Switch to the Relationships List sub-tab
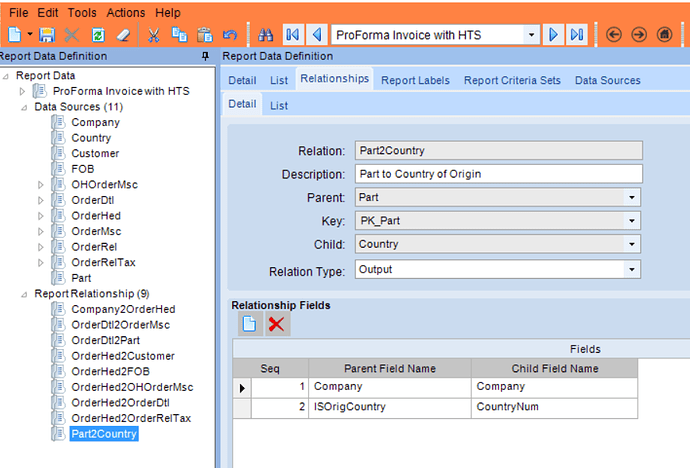The image size is (690, 468). tap(279, 106)
